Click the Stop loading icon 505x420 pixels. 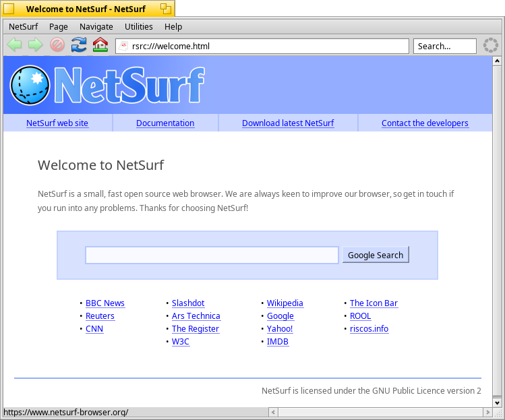point(57,44)
